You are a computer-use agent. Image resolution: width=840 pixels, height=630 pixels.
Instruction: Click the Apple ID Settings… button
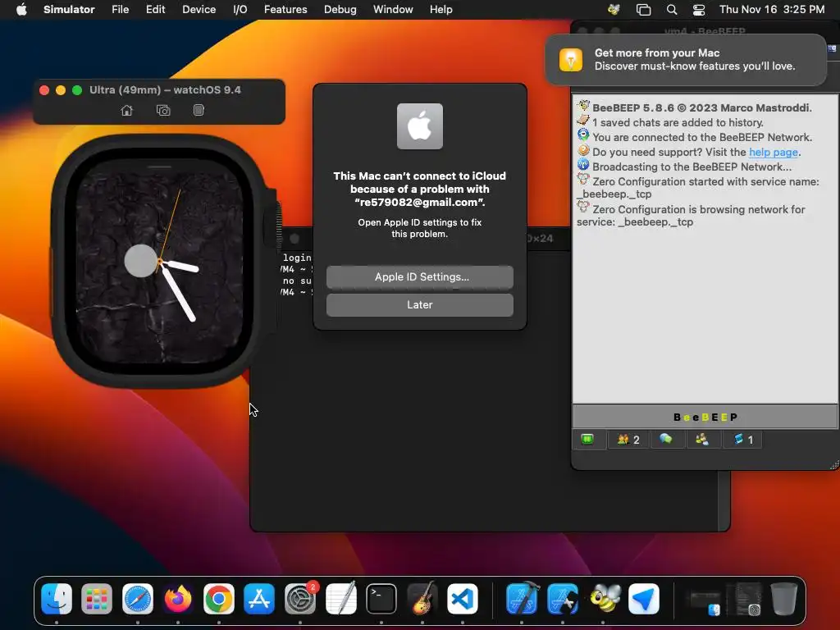click(420, 277)
